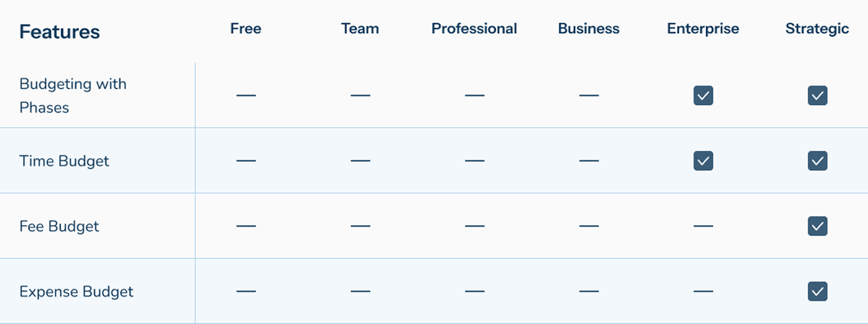Click the Features heading
The image size is (868, 324).
[60, 32]
